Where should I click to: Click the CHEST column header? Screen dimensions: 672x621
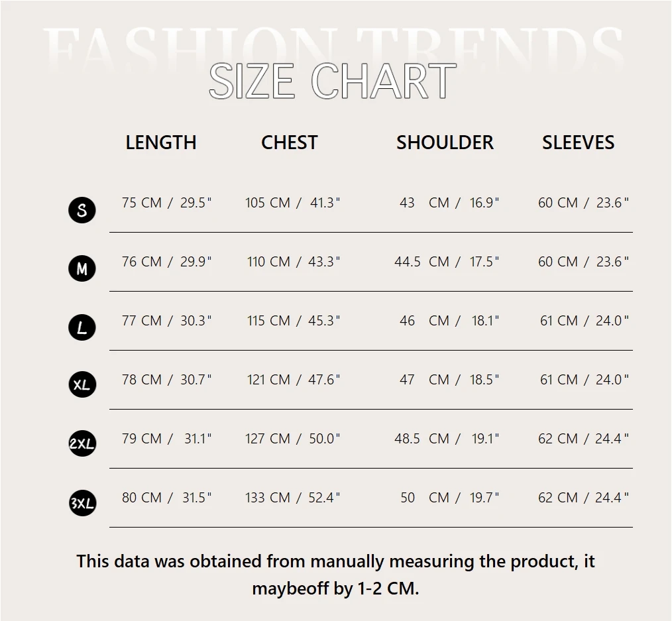[x=290, y=142]
